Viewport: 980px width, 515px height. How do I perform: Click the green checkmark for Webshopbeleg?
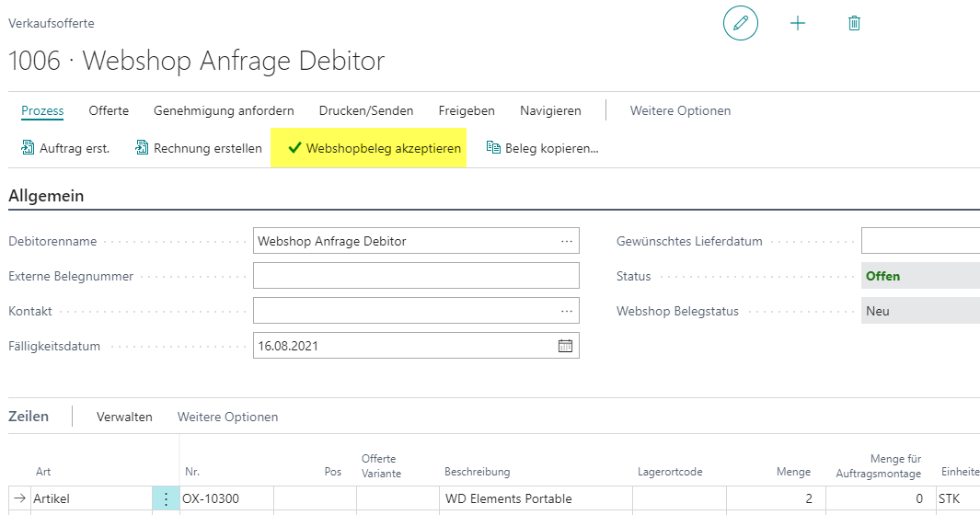[295, 148]
